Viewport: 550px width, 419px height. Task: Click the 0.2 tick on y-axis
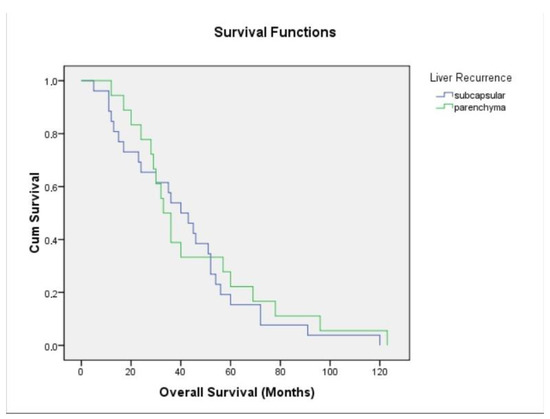click(x=51, y=293)
